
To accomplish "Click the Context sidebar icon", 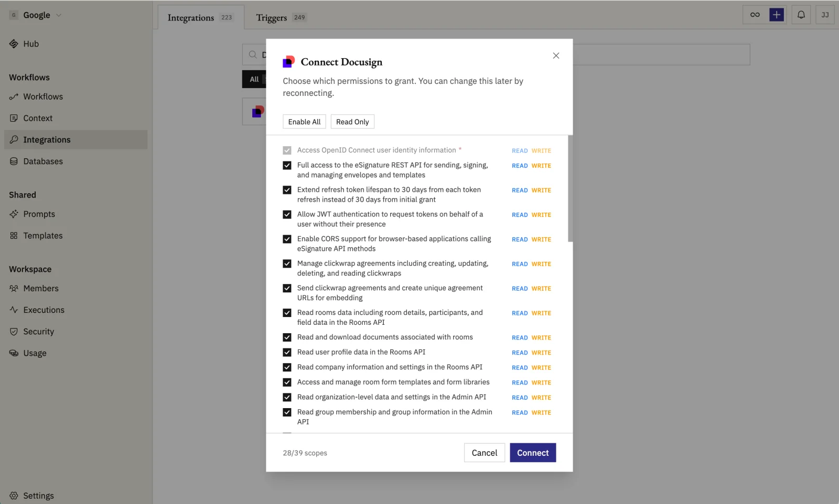I will point(14,118).
